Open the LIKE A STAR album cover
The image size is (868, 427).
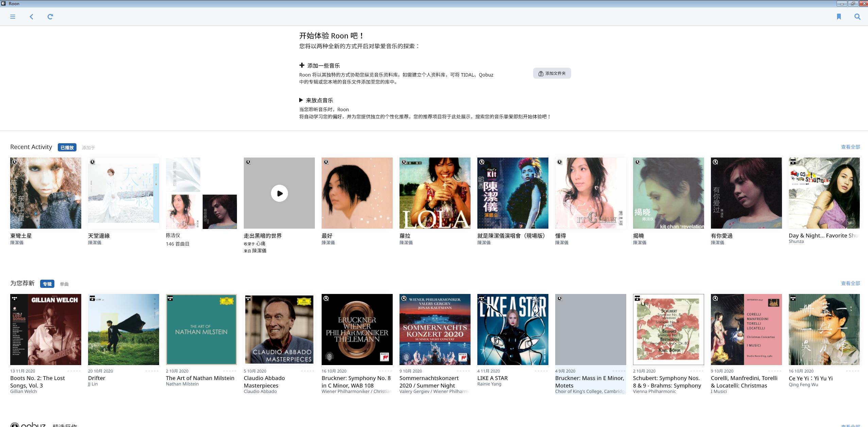pos(512,329)
